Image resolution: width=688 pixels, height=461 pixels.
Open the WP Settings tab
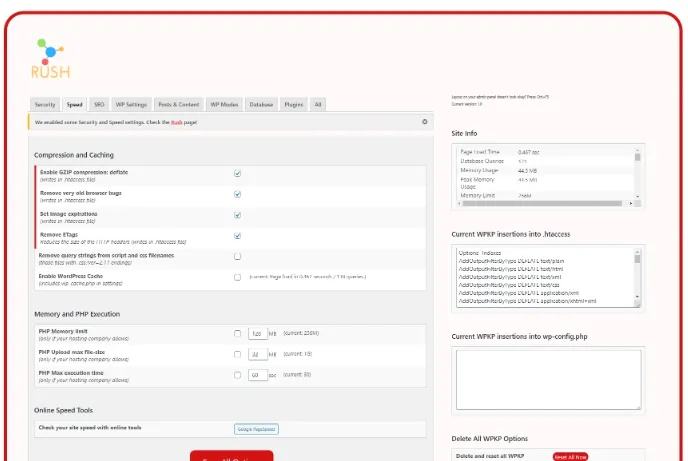131,104
